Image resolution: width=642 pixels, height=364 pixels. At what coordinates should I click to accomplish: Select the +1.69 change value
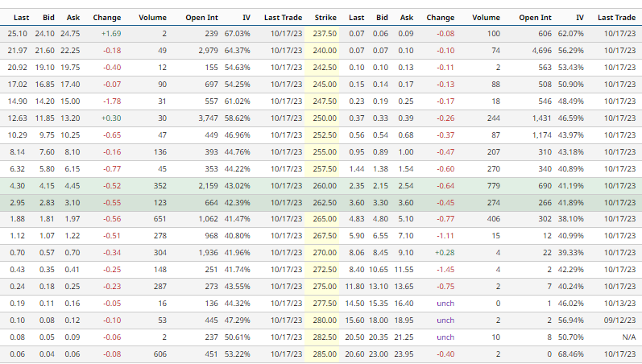tap(111, 34)
